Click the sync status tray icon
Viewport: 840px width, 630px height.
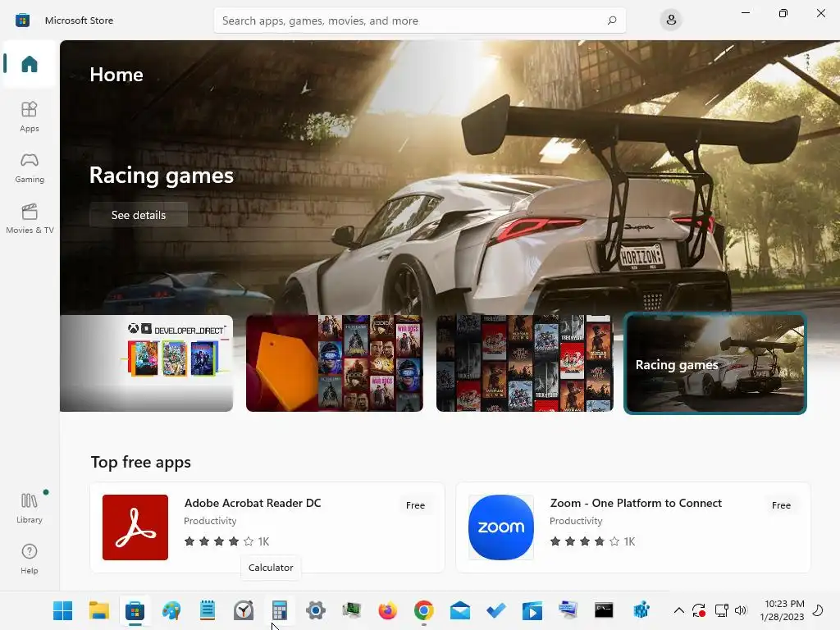[x=699, y=610]
